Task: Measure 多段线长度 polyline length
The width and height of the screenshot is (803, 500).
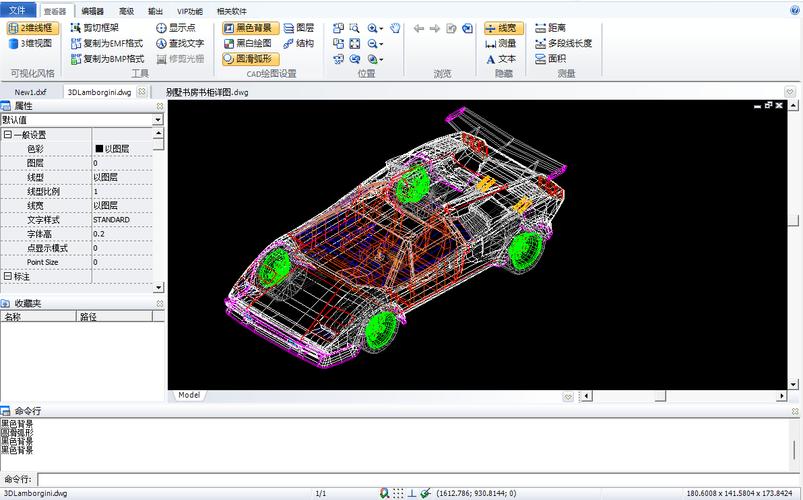Action: [563, 44]
